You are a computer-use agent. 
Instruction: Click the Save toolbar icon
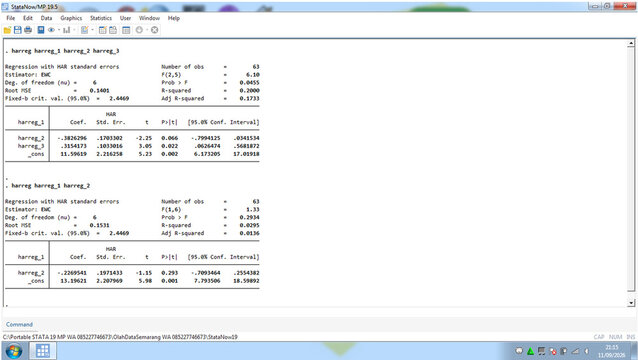coord(17,30)
